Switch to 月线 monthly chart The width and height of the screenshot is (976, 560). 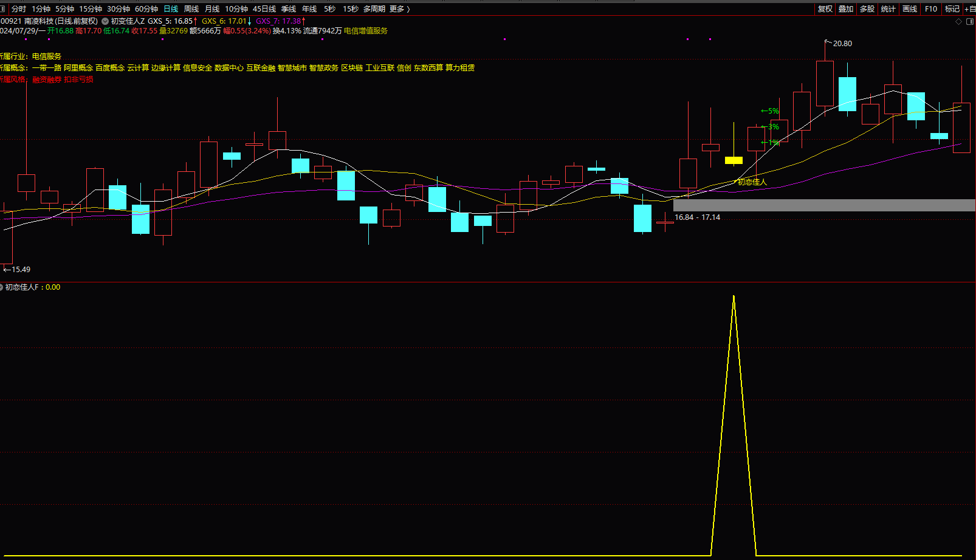point(212,9)
